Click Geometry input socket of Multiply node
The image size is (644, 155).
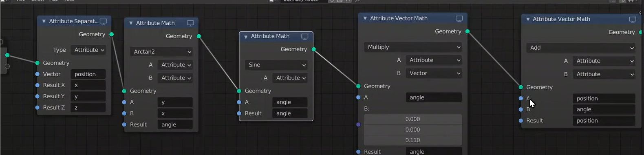pos(358,86)
